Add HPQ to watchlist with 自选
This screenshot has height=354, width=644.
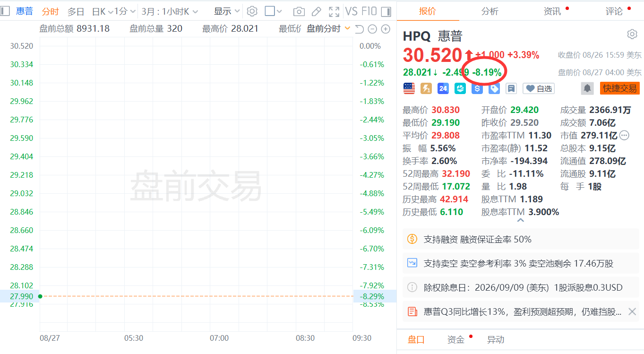[x=539, y=88]
